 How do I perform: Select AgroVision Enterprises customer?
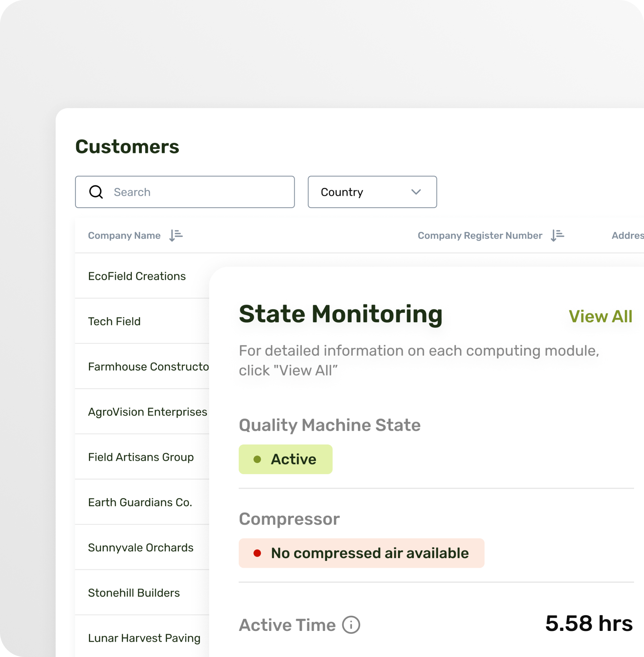(147, 412)
